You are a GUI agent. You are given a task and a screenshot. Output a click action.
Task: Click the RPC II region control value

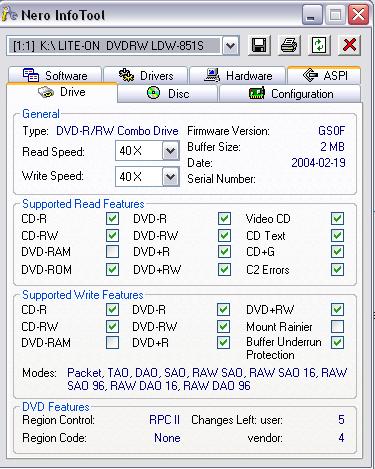pos(164,420)
